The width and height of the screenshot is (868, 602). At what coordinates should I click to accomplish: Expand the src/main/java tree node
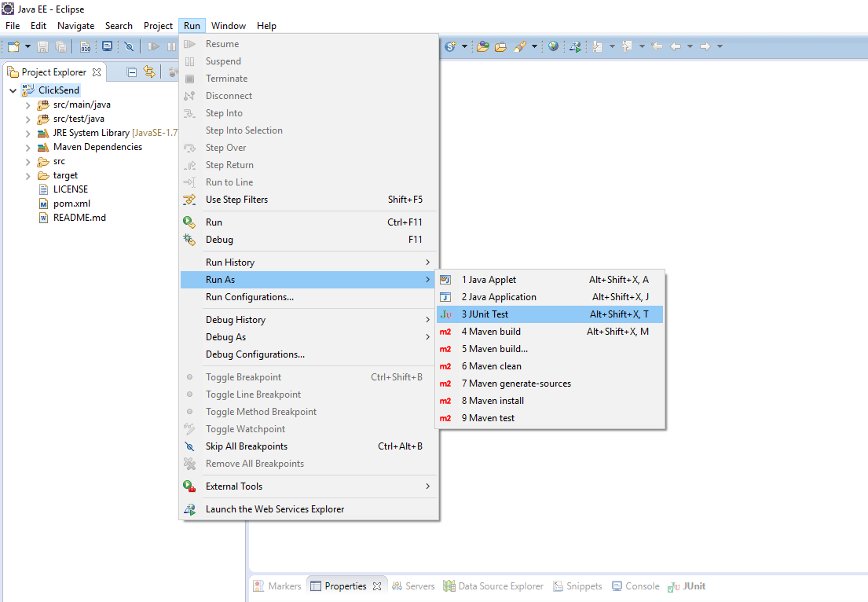click(x=27, y=105)
